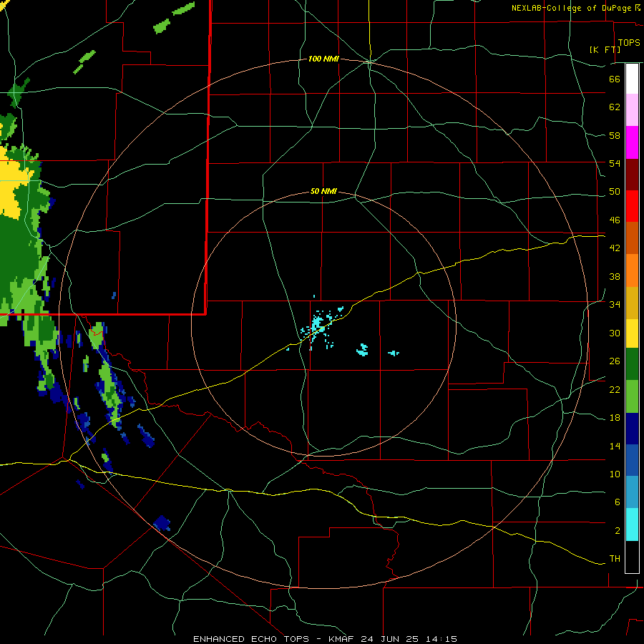Click the bright red swatch below 50
Image resolution: width=644 pixels, height=644 pixels.
point(632,206)
